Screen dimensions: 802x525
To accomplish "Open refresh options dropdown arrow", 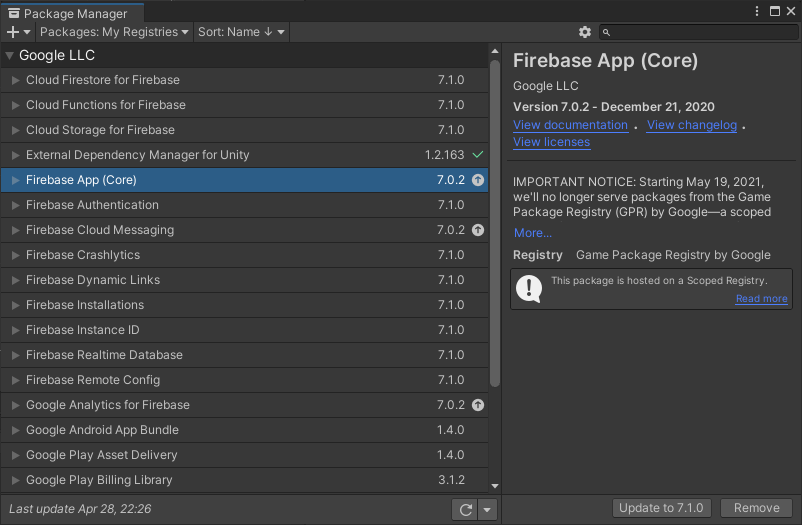I will point(487,510).
